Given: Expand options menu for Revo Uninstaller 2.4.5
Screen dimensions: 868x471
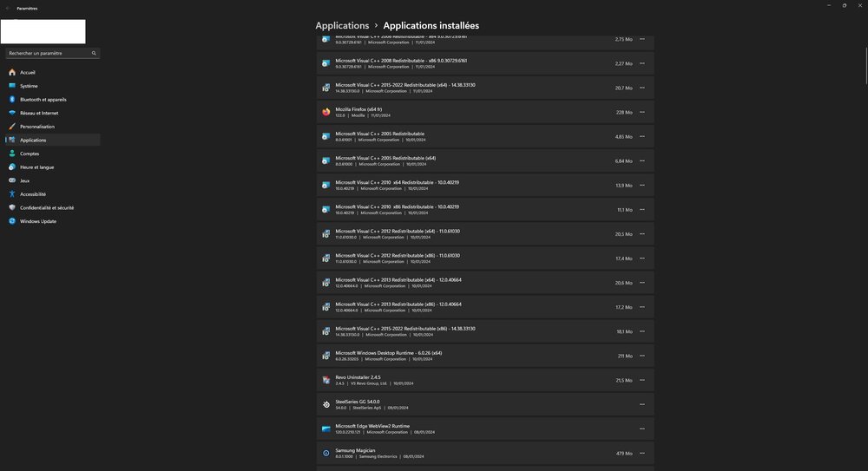Looking at the screenshot, I should [x=642, y=380].
